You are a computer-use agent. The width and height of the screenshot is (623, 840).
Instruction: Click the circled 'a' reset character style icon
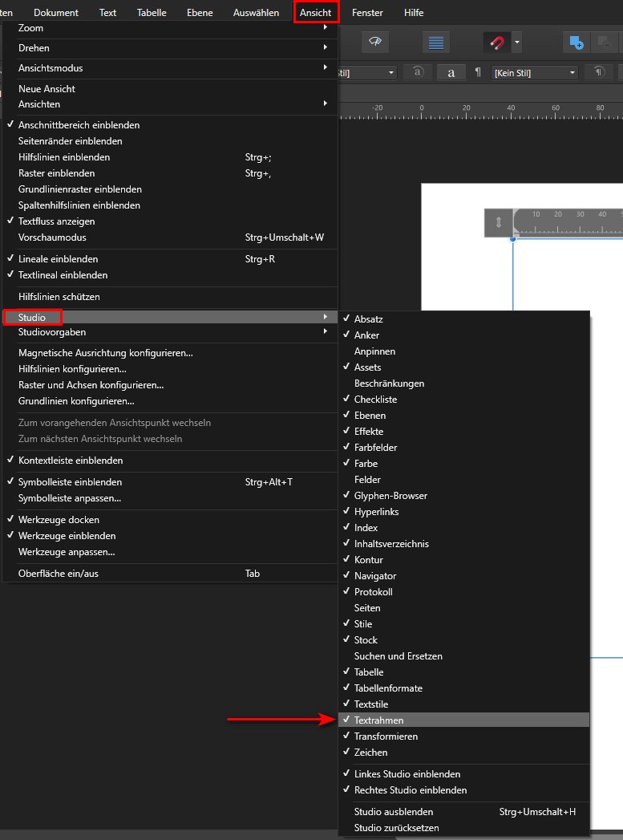(418, 72)
